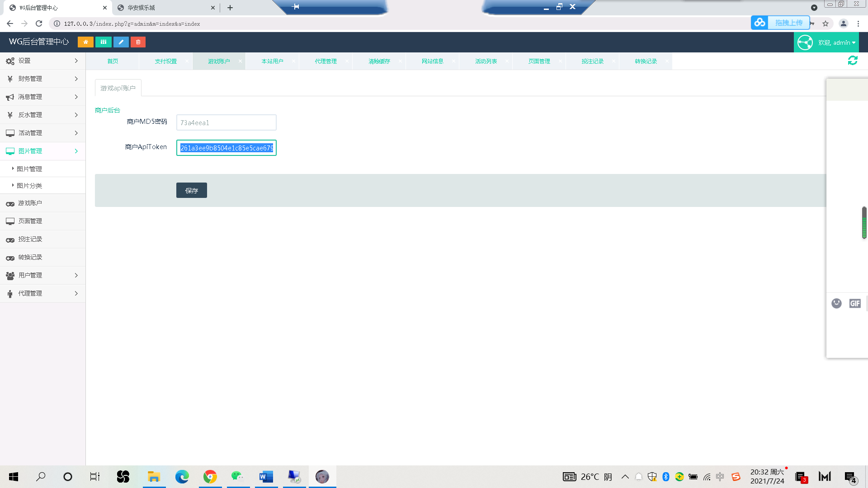Click the smiley emoji icon

pos(836,303)
